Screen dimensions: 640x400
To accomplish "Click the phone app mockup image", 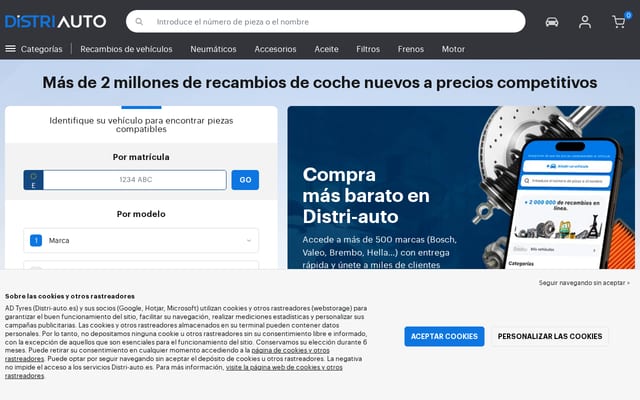I will point(563,204).
